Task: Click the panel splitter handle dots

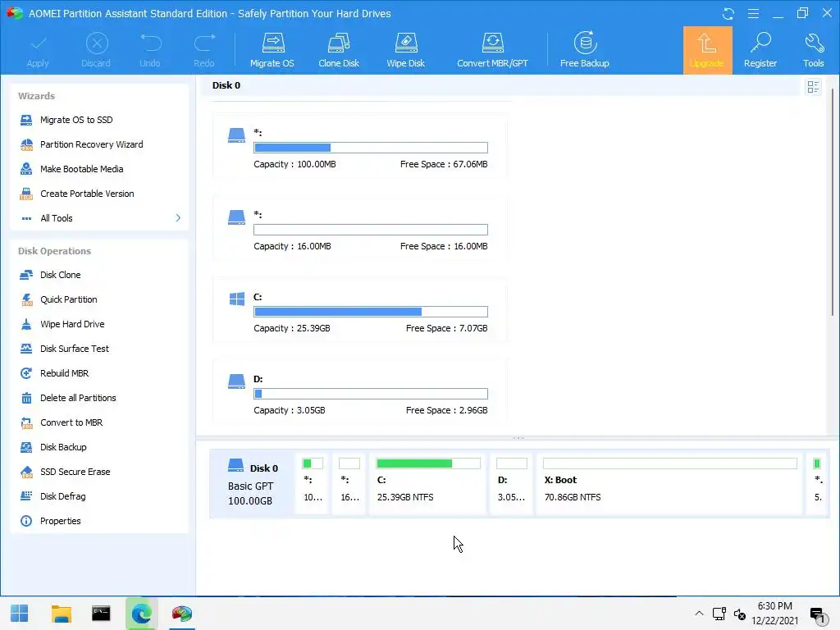Action: [518, 438]
